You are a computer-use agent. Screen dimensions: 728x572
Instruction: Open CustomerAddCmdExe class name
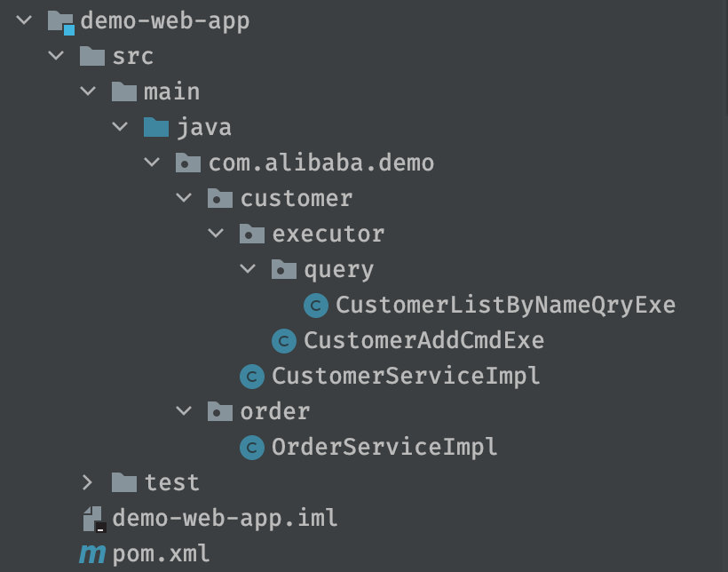point(423,340)
